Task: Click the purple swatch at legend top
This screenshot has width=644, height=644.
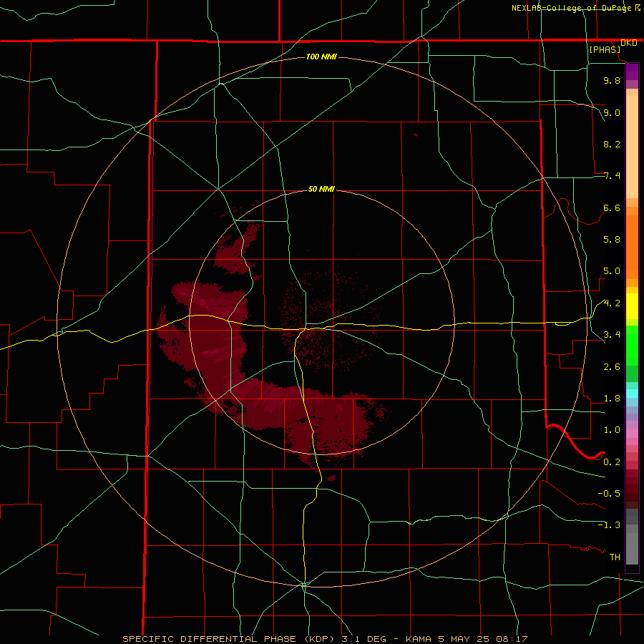Action: tap(632, 72)
